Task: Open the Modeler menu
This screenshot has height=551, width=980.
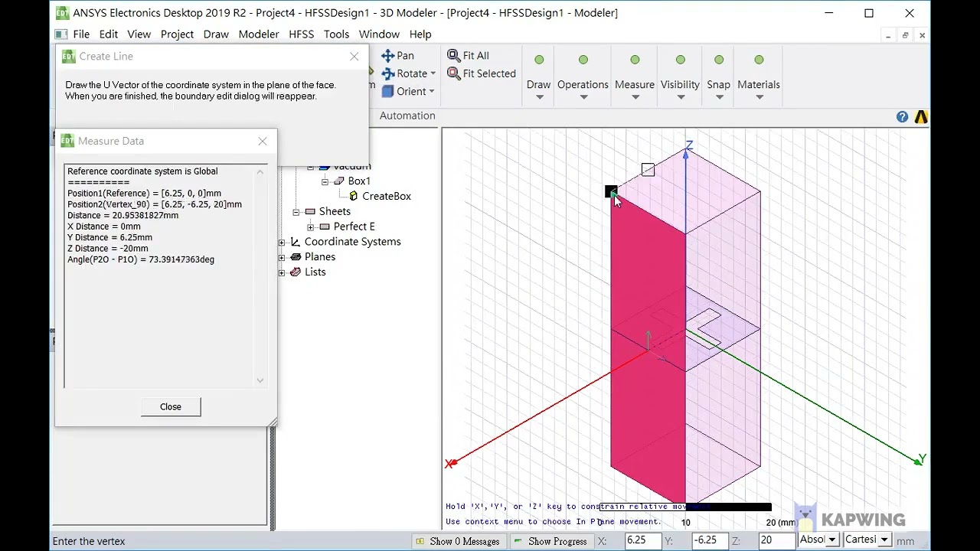Action: (x=259, y=34)
